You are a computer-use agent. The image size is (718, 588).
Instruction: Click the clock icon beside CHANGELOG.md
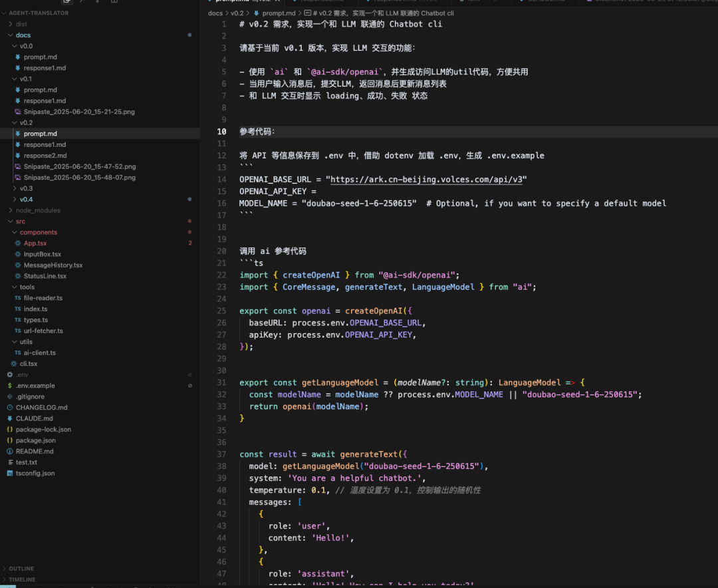pos(9,408)
